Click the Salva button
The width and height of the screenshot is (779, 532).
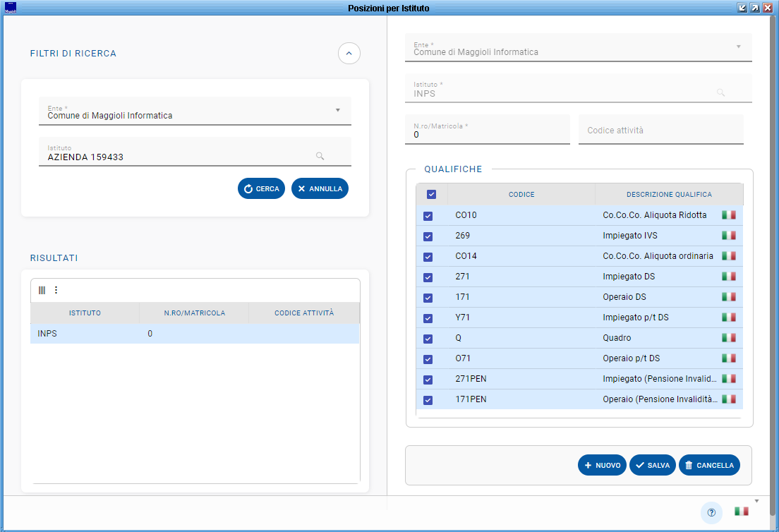click(x=653, y=466)
